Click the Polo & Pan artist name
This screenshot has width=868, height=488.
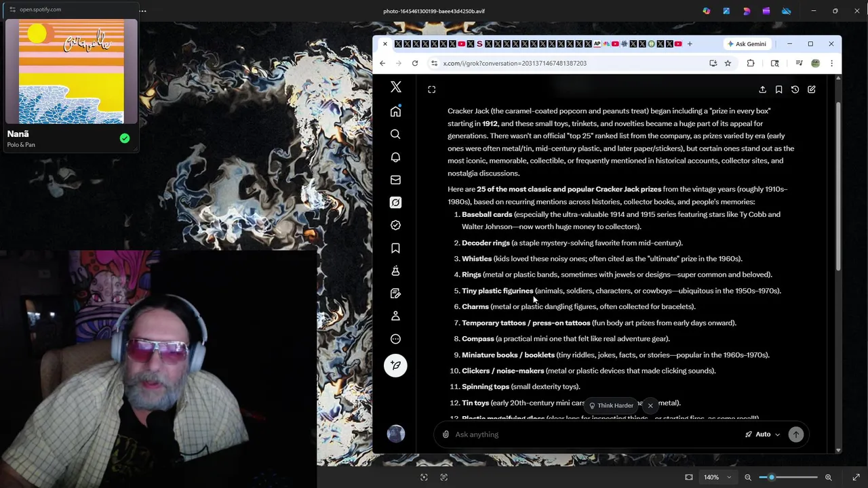(x=21, y=144)
